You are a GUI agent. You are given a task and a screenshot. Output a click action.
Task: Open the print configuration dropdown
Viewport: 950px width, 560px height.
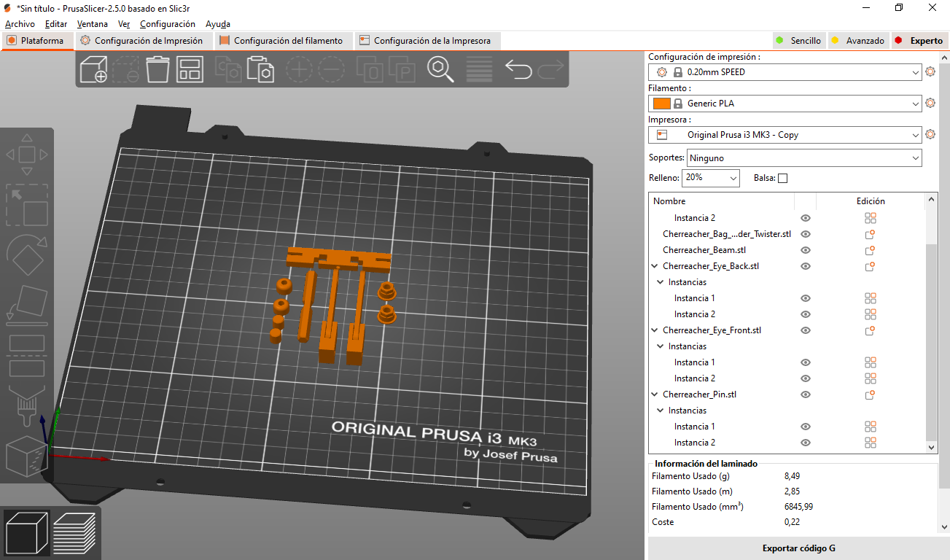coord(785,72)
